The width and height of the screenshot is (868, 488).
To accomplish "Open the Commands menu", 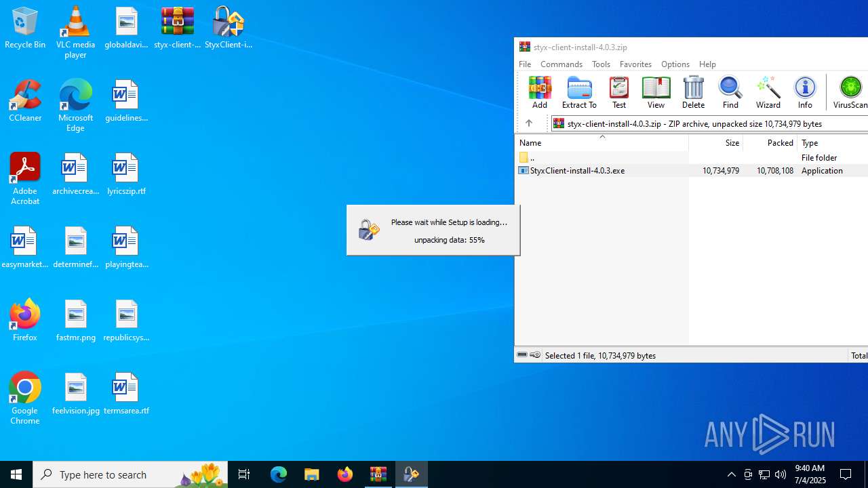I will (561, 64).
